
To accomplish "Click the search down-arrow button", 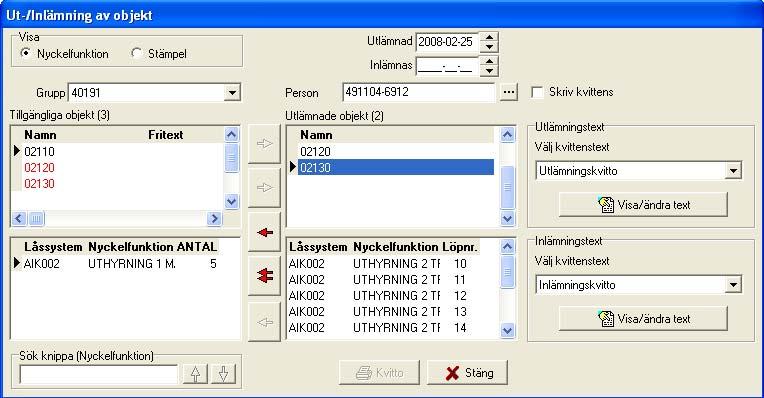I will coord(224,374).
